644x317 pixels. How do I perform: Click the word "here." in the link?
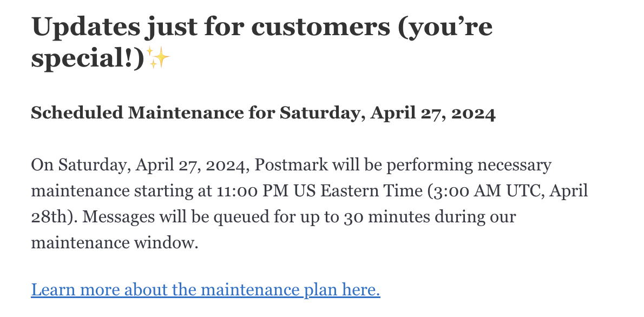tap(361, 290)
